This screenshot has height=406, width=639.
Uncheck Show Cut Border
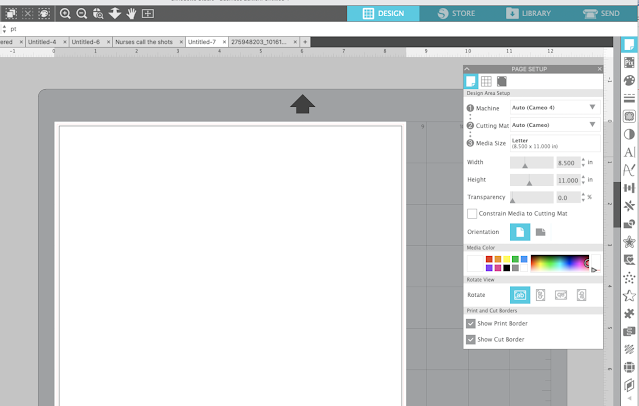[x=471, y=339]
